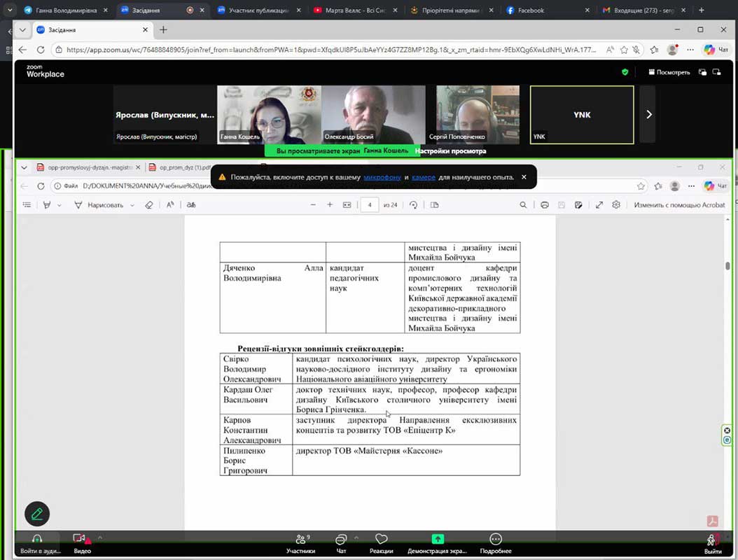Open the annotation pencil button

click(37, 514)
